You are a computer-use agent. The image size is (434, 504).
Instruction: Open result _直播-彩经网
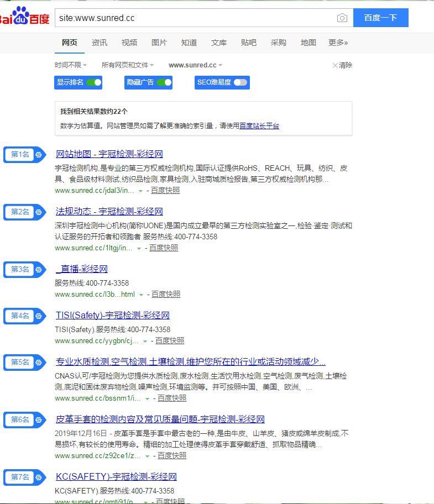82,269
